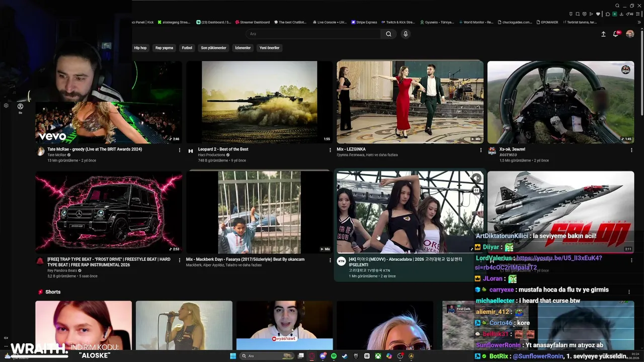Open the Twitch & Kick Stre... bookmark
644x362 pixels.
point(398,22)
